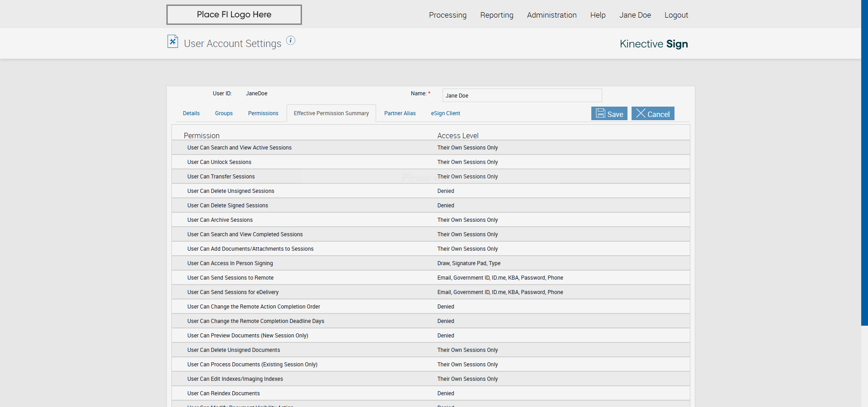The image size is (868, 407).
Task: Click the Jane Doe profile link
Action: pyautogui.click(x=635, y=15)
